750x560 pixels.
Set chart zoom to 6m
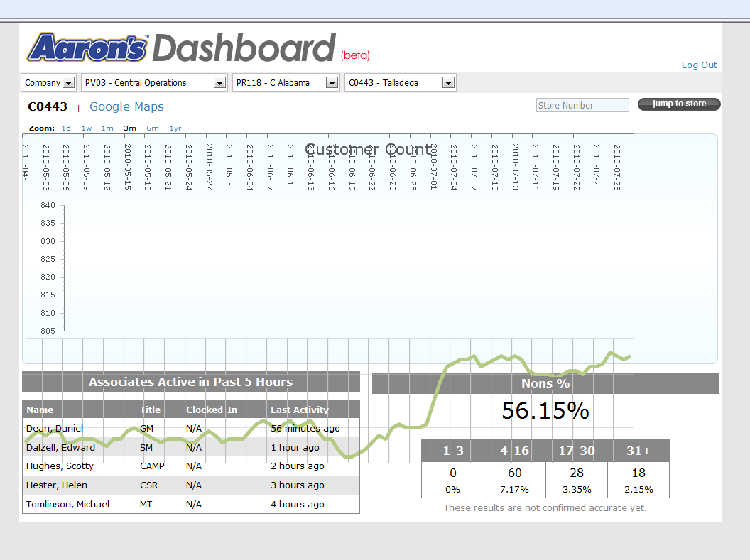153,128
